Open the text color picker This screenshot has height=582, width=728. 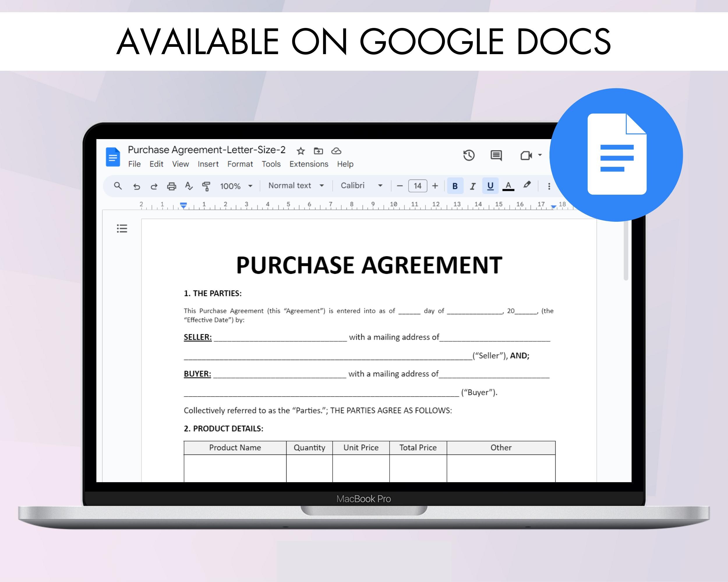point(508,186)
